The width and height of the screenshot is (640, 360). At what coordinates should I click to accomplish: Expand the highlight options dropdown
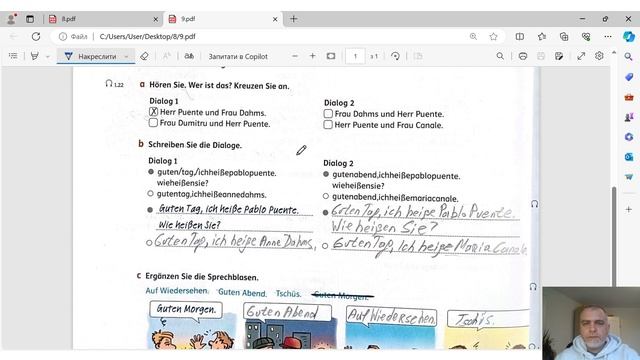tap(48, 56)
